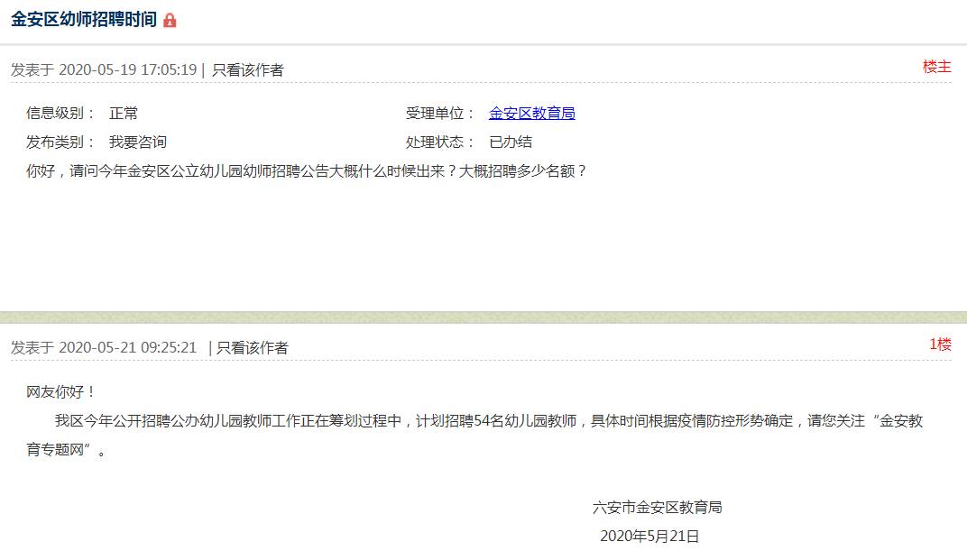Click the 我要咨询 category value
The image size is (967, 560).
point(137,142)
